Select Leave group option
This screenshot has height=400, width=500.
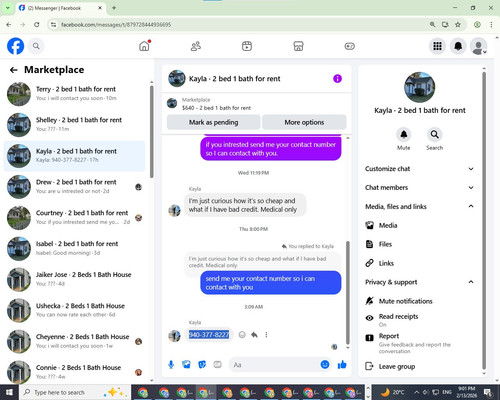coord(419,366)
